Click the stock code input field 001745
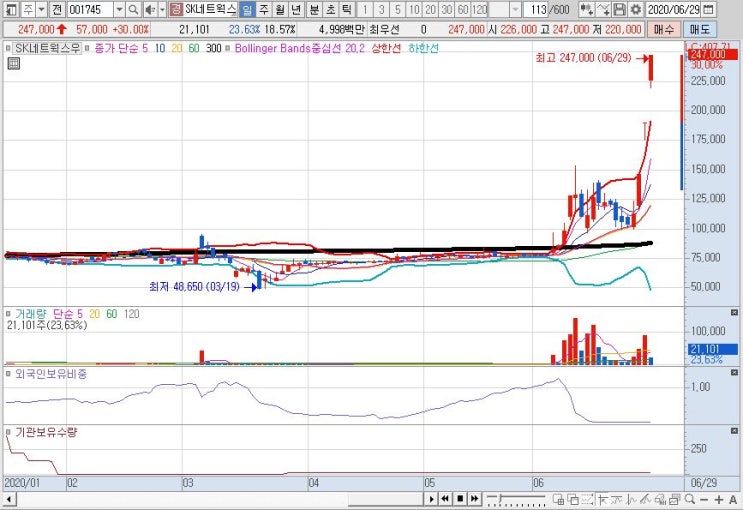 pos(90,9)
